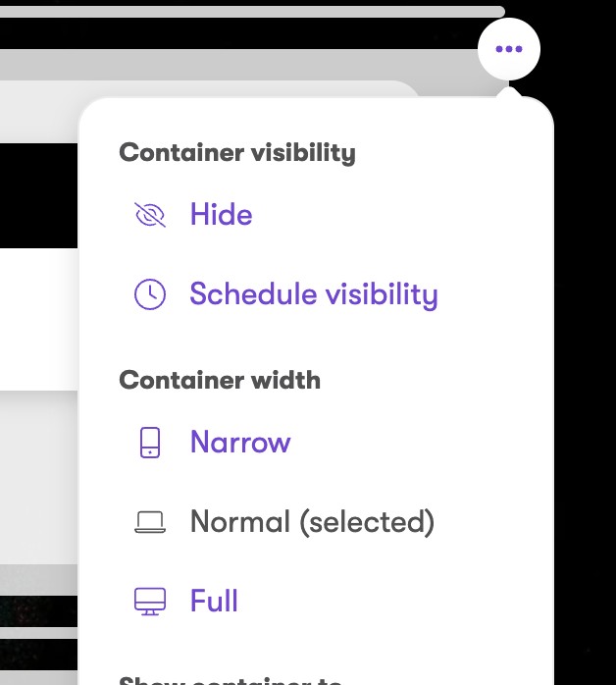This screenshot has height=685, width=616.
Task: Set container width to Narrow
Action: click(x=240, y=443)
